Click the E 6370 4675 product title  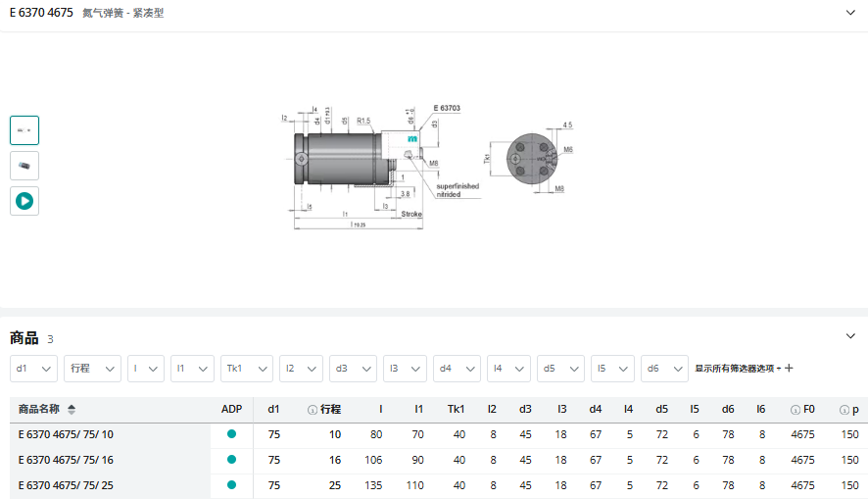click(41, 13)
